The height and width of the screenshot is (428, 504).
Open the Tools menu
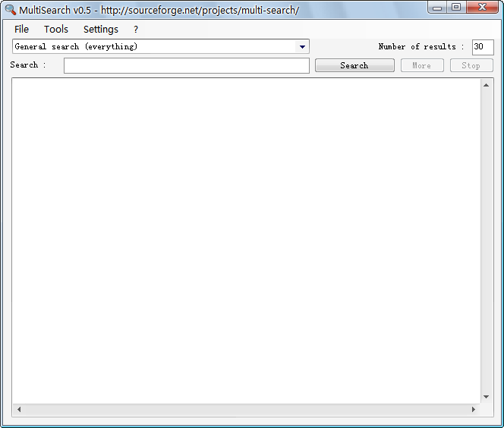click(56, 29)
